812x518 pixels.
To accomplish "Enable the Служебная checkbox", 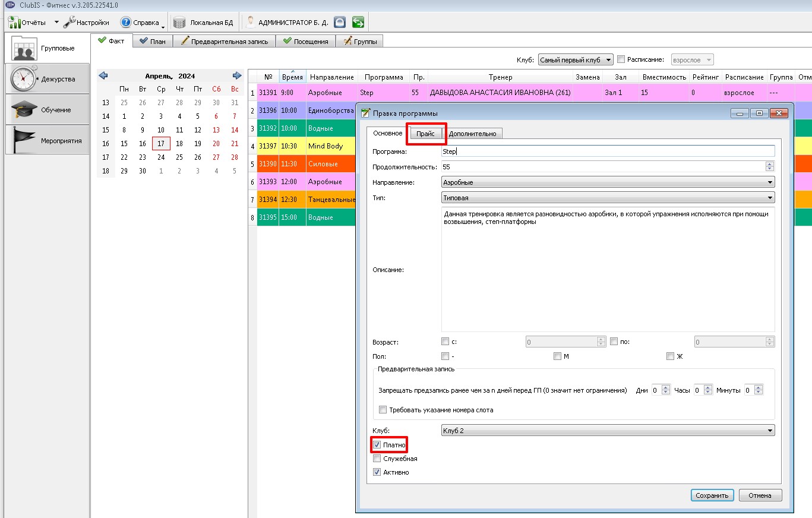I will [x=377, y=459].
